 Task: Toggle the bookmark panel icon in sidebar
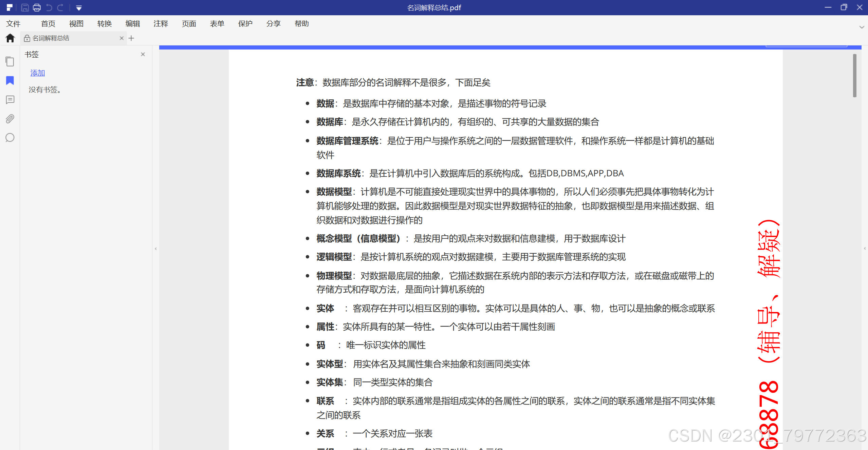pyautogui.click(x=10, y=80)
